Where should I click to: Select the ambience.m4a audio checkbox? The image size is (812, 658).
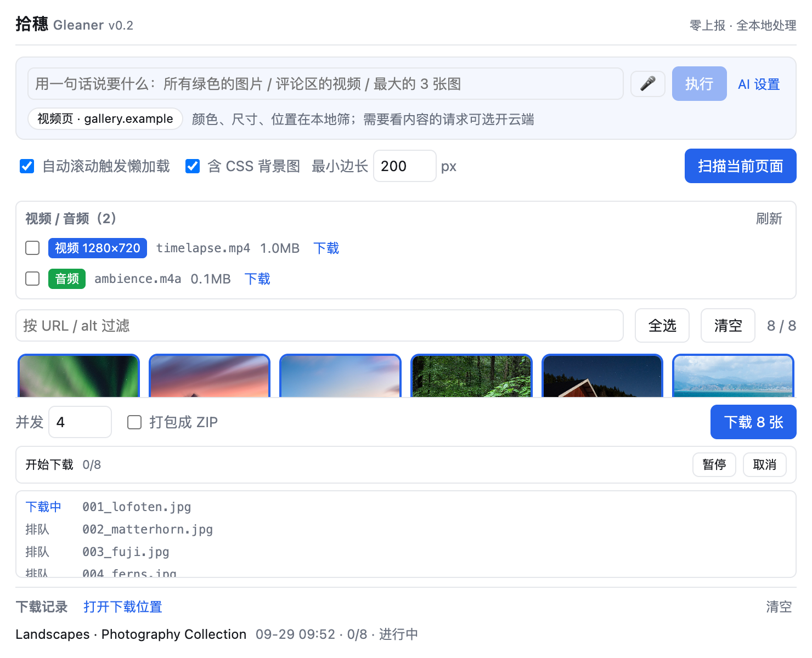(32, 279)
